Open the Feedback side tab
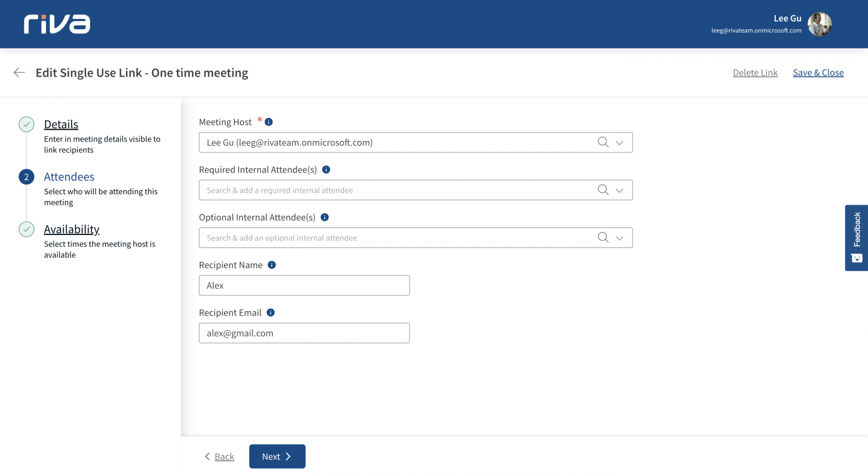 tap(857, 238)
